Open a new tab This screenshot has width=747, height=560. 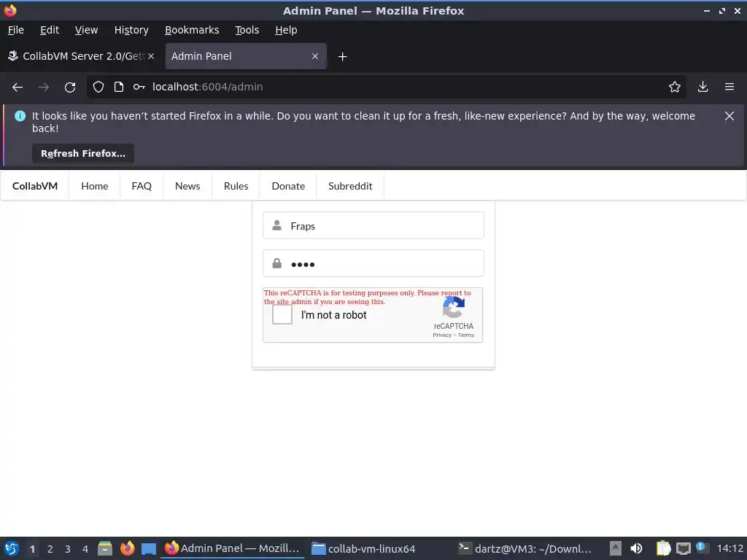tap(342, 57)
